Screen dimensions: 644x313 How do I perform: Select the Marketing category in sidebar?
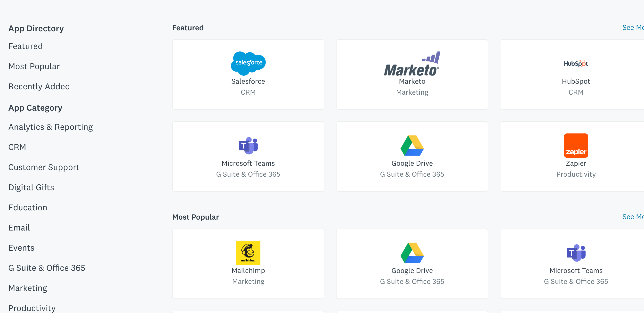coord(28,288)
